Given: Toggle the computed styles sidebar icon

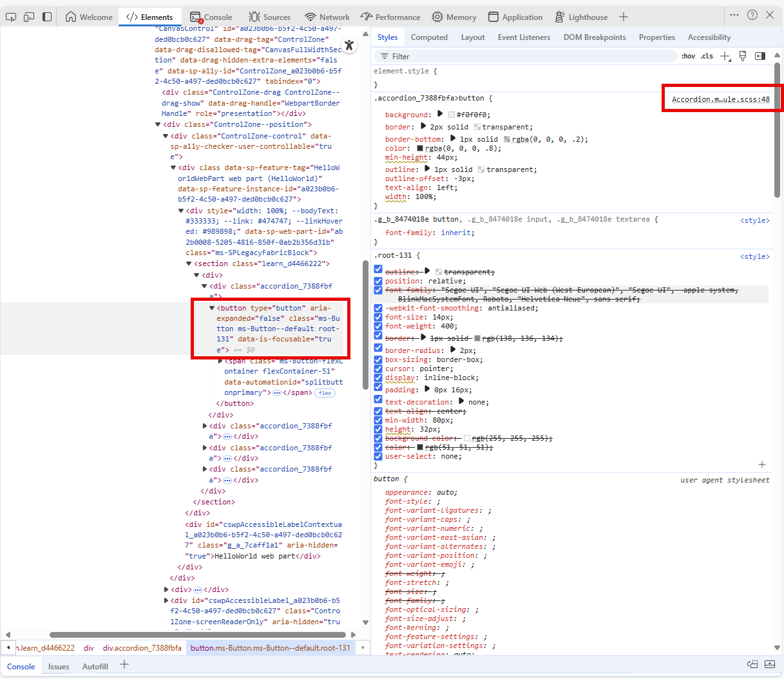Looking at the screenshot, I should point(760,56).
